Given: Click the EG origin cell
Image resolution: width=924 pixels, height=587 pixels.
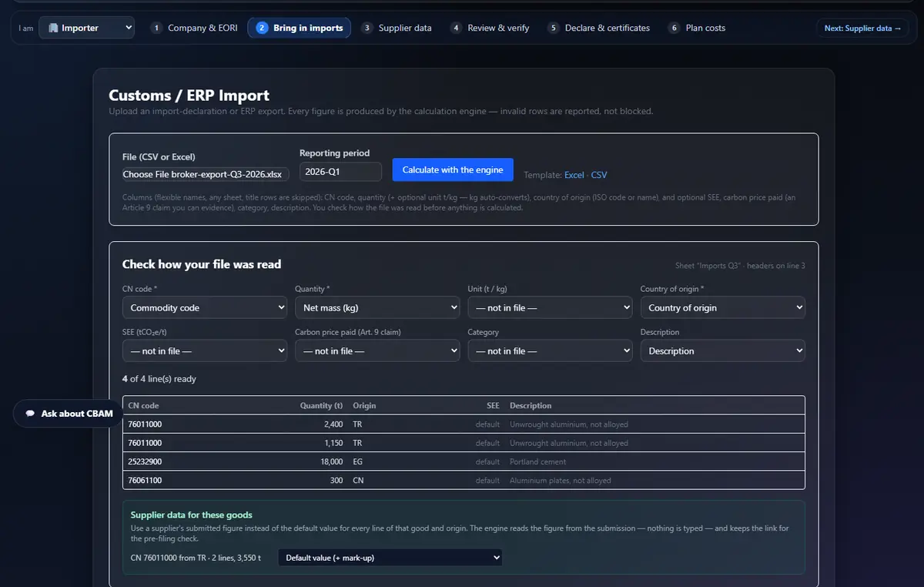Looking at the screenshot, I should pos(357,461).
